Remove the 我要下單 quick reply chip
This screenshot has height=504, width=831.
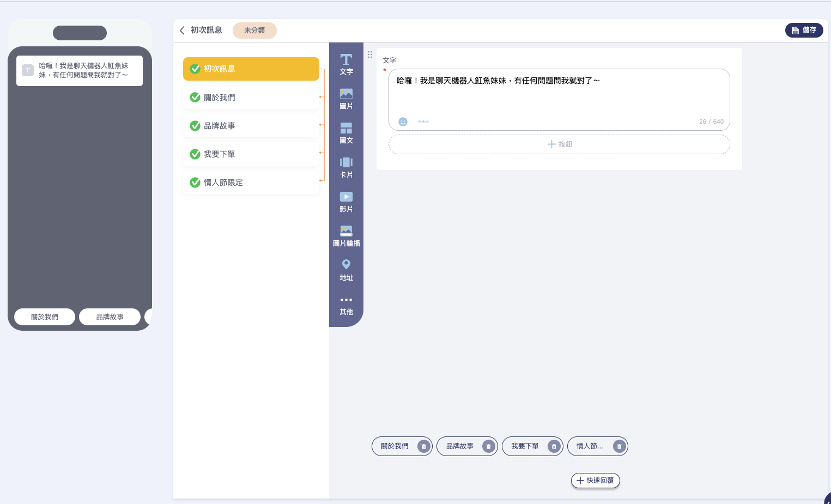(x=554, y=446)
